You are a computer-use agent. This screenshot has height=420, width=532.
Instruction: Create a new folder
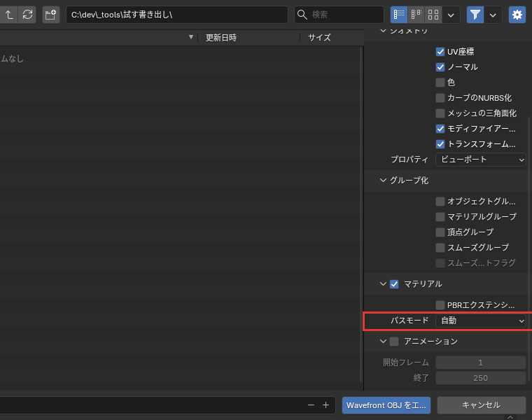click(x=51, y=15)
